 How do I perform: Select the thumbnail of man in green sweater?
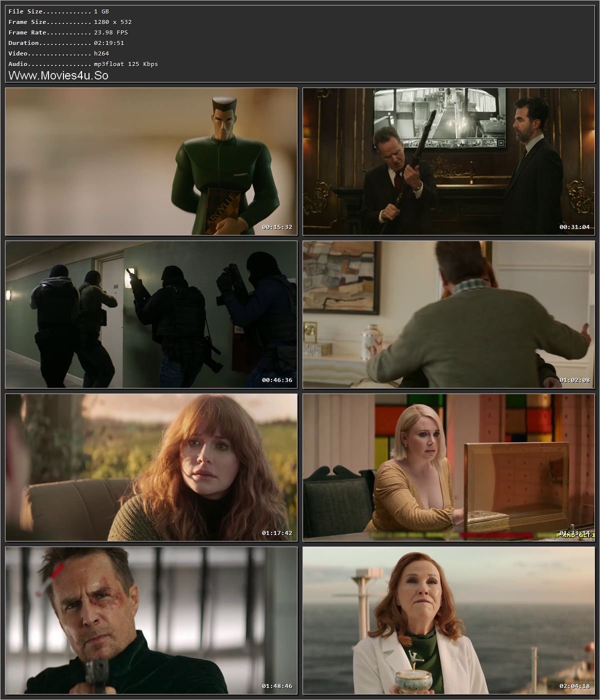click(449, 314)
